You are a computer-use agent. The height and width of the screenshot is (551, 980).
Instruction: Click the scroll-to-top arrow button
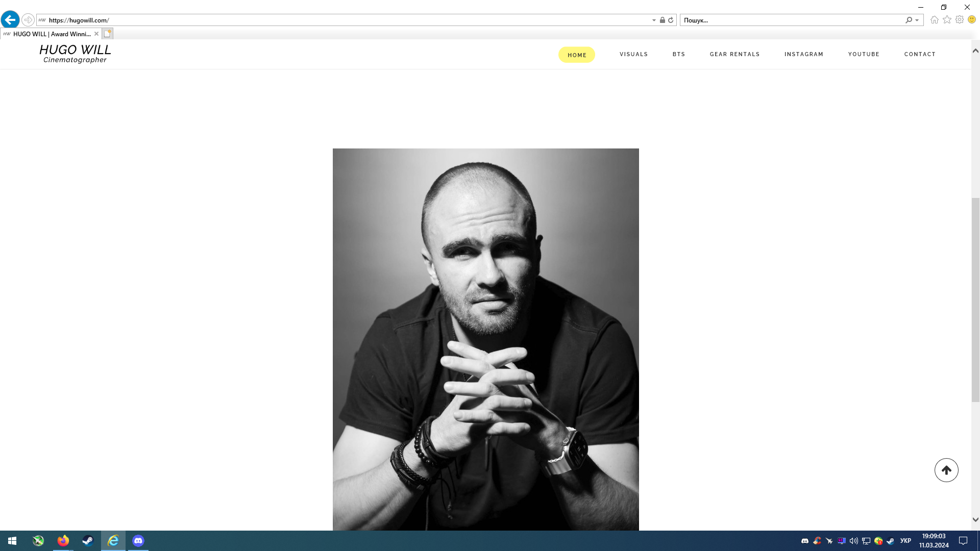(x=946, y=470)
